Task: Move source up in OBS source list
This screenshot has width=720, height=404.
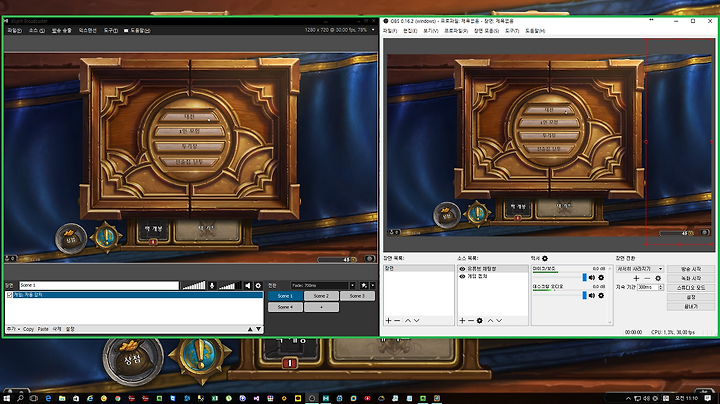Action: pyautogui.click(x=490, y=320)
